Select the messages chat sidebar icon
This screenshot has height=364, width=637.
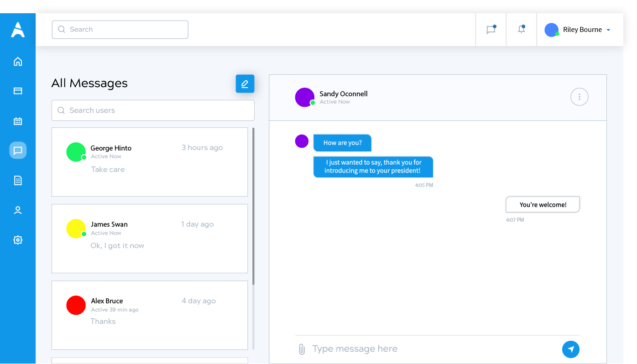(x=18, y=150)
